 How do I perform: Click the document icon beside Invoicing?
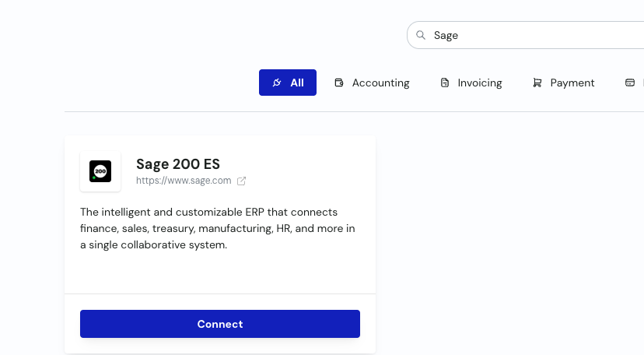[445, 83]
